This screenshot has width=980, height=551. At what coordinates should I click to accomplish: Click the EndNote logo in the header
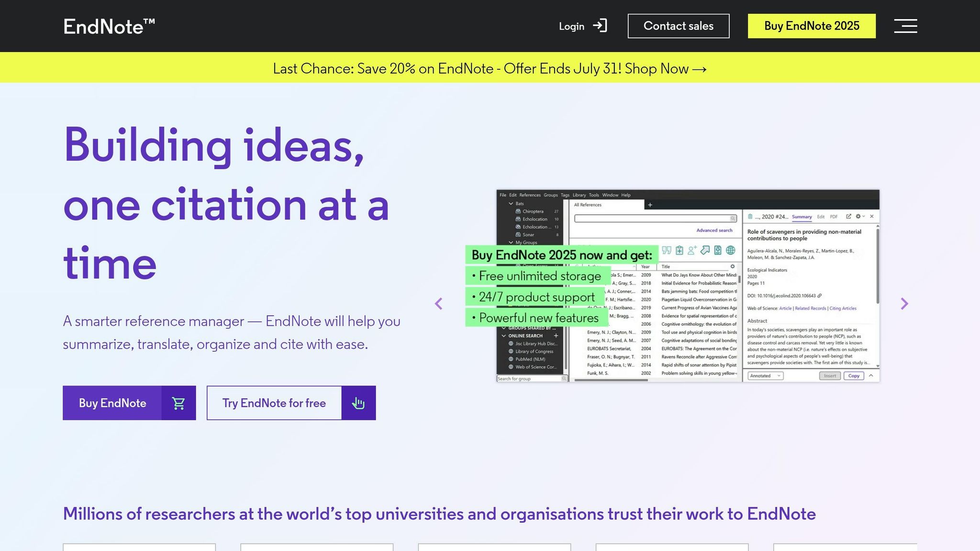coord(109,26)
